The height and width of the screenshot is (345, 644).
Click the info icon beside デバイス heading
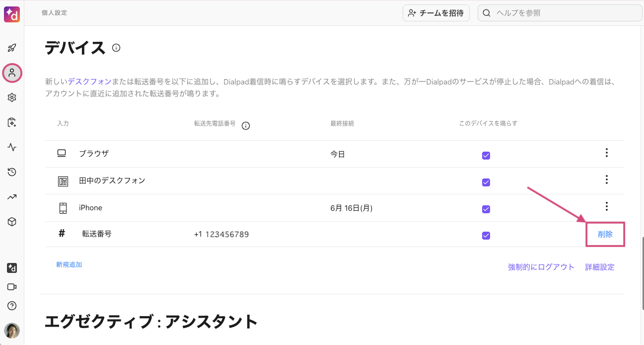pos(116,48)
